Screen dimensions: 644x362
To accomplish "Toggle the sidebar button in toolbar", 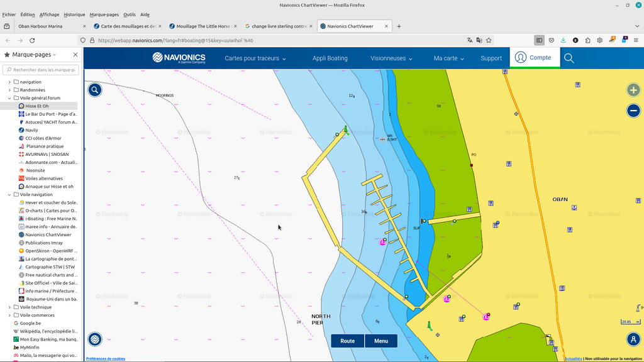I will click(539, 40).
